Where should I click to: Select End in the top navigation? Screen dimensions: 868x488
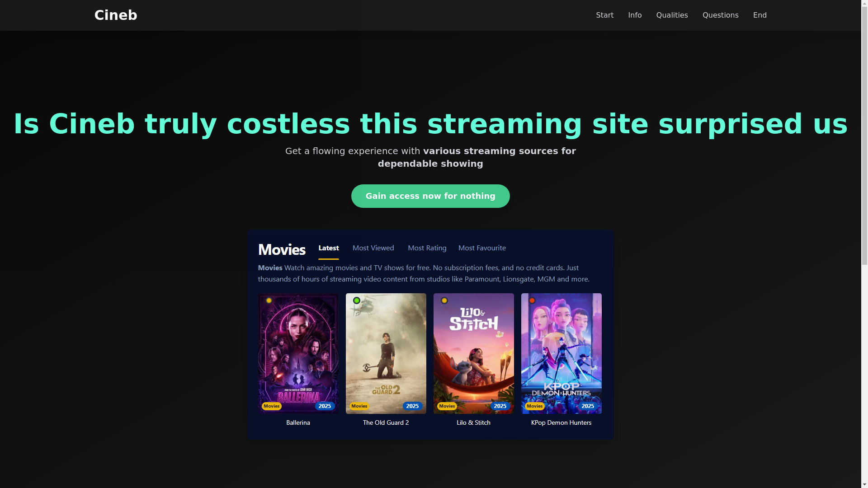759,15
